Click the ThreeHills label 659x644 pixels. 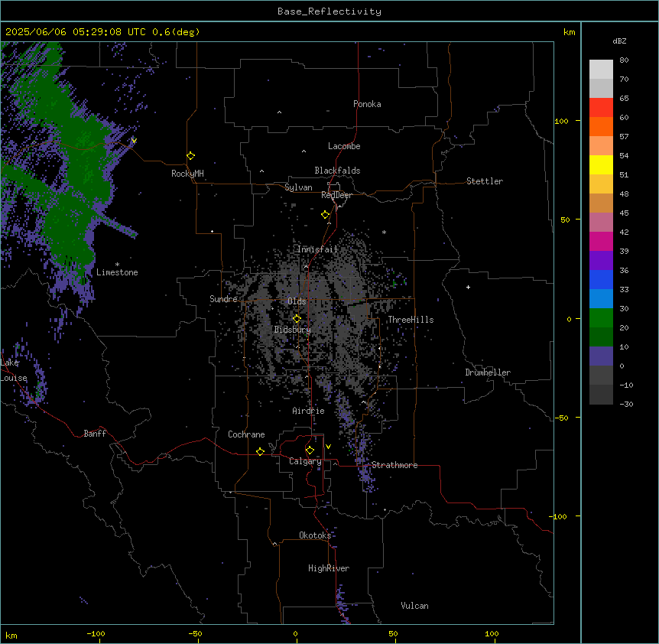[x=411, y=320]
